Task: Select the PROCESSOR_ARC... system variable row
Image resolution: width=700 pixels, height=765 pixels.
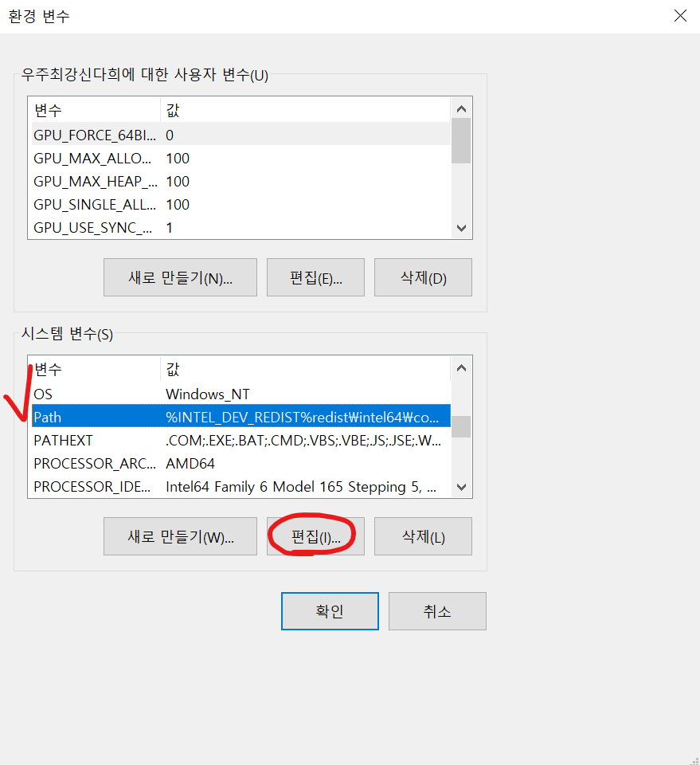Action: click(241, 463)
